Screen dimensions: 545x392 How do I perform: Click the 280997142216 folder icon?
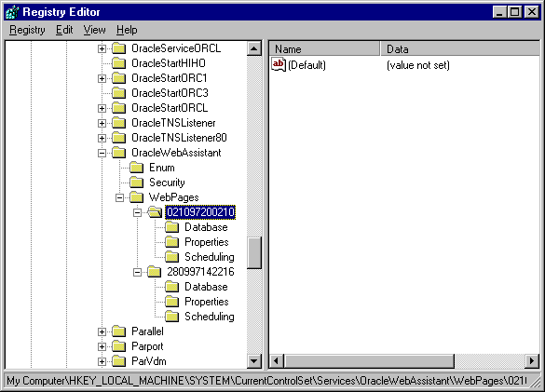click(155, 272)
